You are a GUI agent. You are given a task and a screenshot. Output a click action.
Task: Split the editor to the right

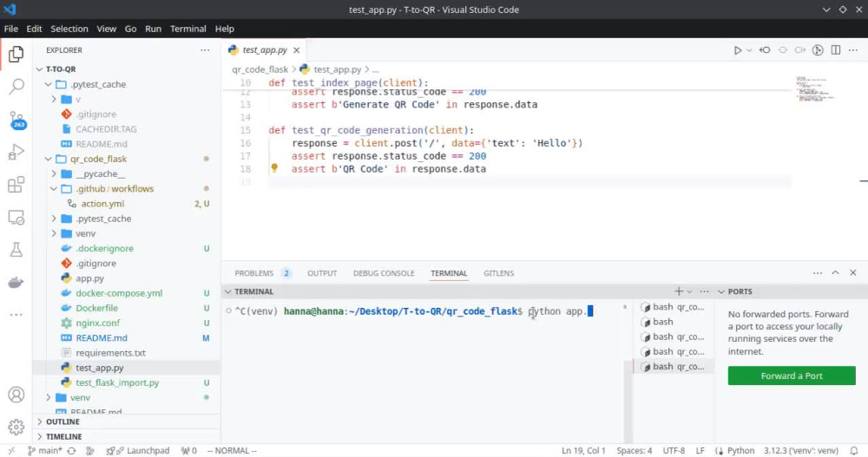pos(836,50)
